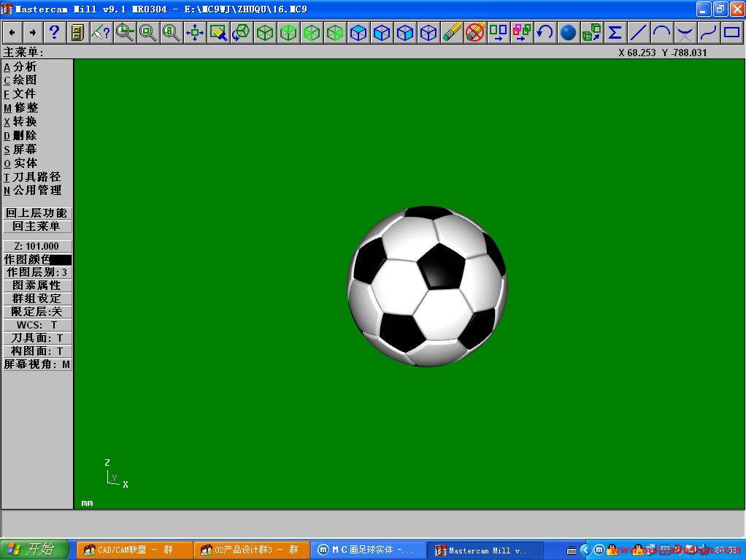Open the 群组设定 button
Viewport: 746px width, 560px height.
click(x=37, y=299)
